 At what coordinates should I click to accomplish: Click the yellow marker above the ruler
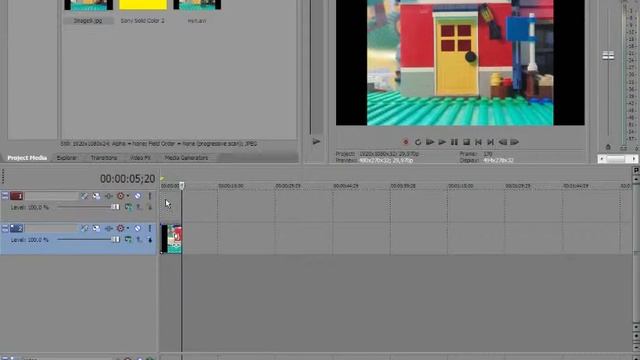(162, 178)
